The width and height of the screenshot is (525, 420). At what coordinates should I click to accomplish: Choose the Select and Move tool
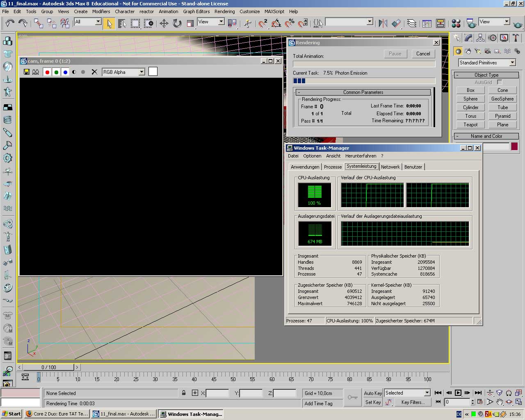(164, 23)
